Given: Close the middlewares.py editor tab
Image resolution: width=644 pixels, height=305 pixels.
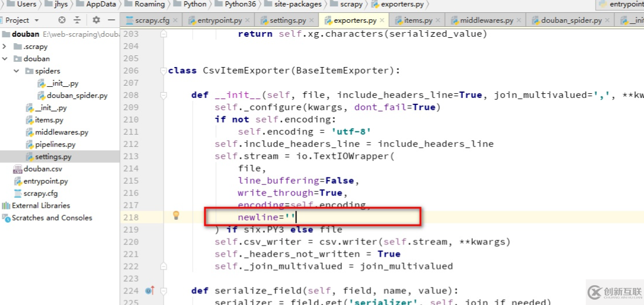Looking at the screenshot, I should tap(519, 20).
